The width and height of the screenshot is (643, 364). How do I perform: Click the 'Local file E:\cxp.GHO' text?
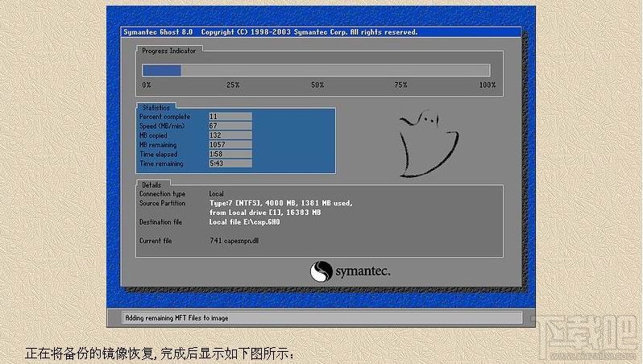coord(244,222)
